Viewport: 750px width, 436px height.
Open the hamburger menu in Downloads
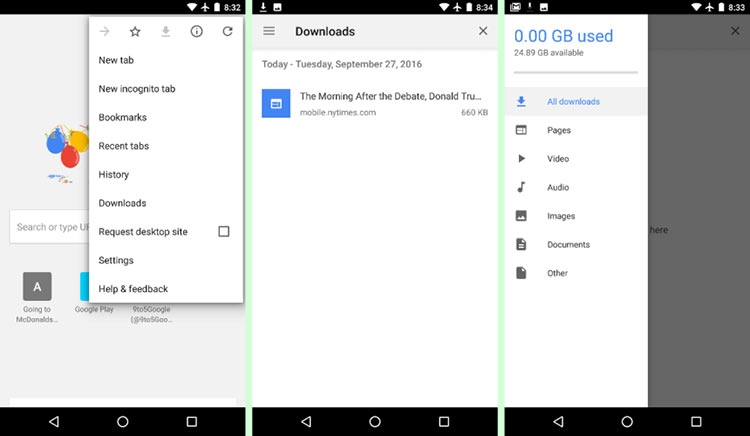pyautogui.click(x=269, y=31)
